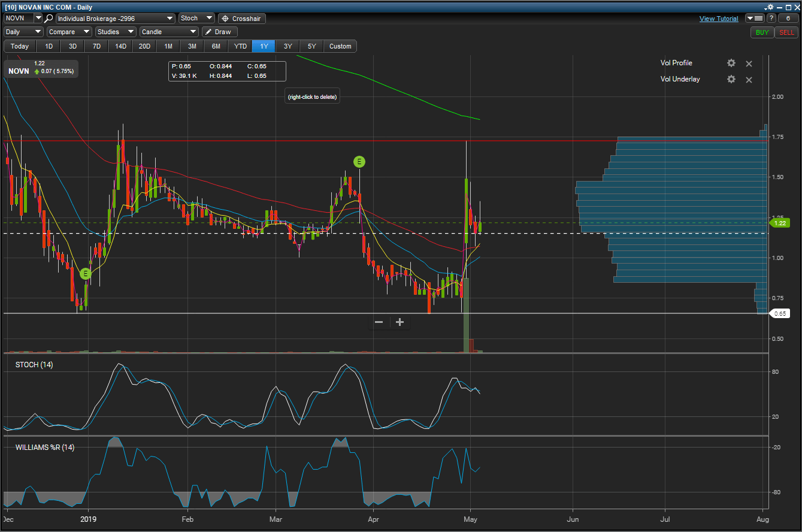Open the Custom time range

[340, 46]
